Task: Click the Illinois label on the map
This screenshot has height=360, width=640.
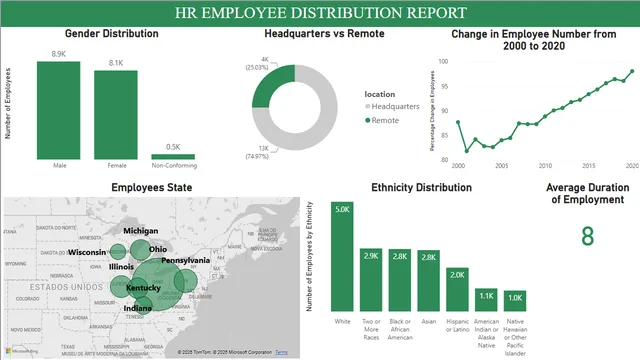Action: [x=121, y=267]
